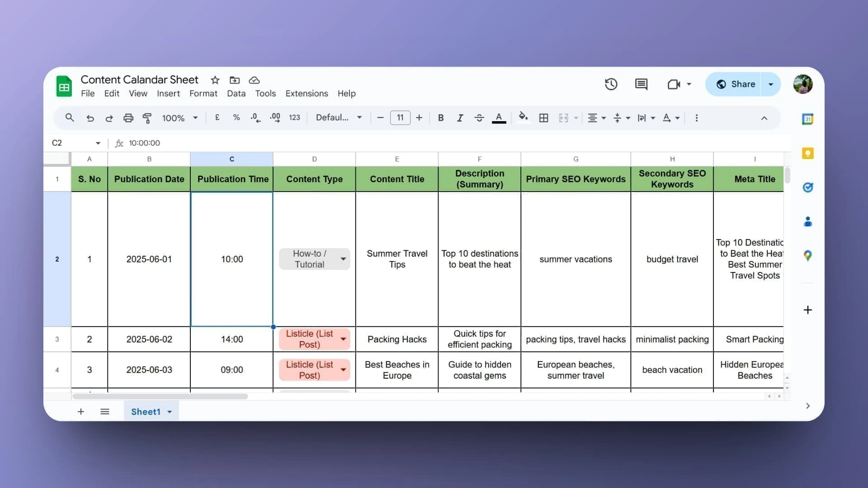The image size is (868, 488).
Task: Open the Extensions menu
Action: click(x=307, y=94)
